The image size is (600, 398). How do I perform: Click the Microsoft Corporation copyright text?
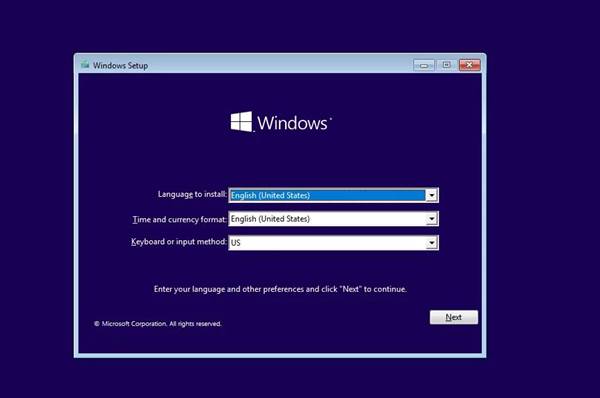[158, 324]
